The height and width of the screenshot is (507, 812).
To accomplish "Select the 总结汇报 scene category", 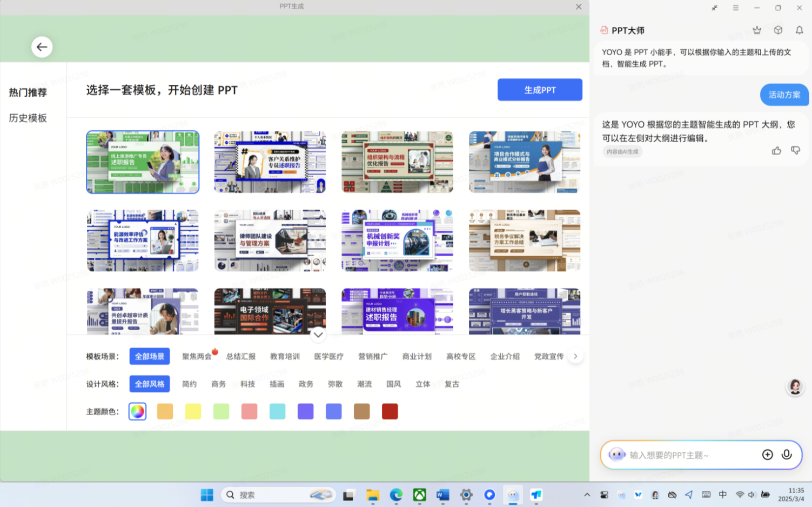I will pos(241,356).
